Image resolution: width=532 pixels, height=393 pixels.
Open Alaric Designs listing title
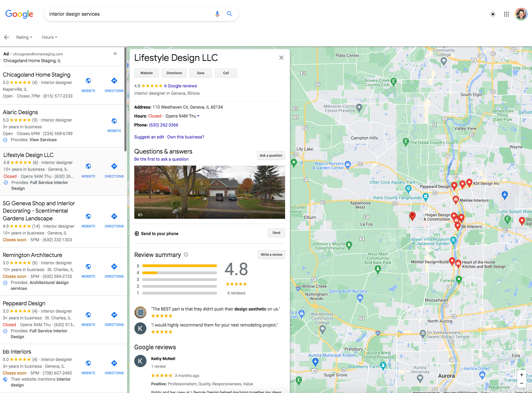pos(20,112)
